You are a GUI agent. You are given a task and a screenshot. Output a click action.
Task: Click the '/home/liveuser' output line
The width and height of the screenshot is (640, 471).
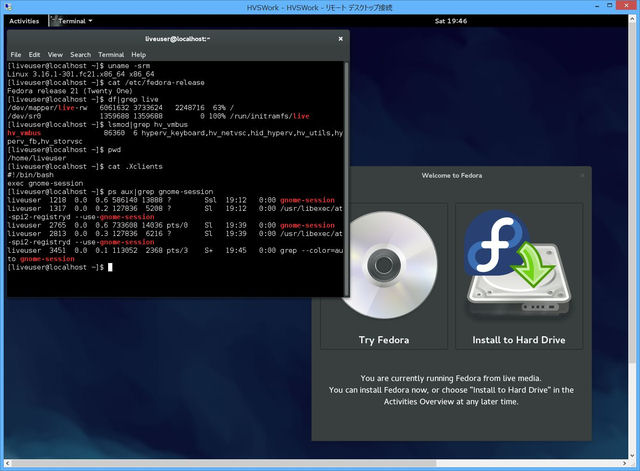pyautogui.click(x=37, y=158)
